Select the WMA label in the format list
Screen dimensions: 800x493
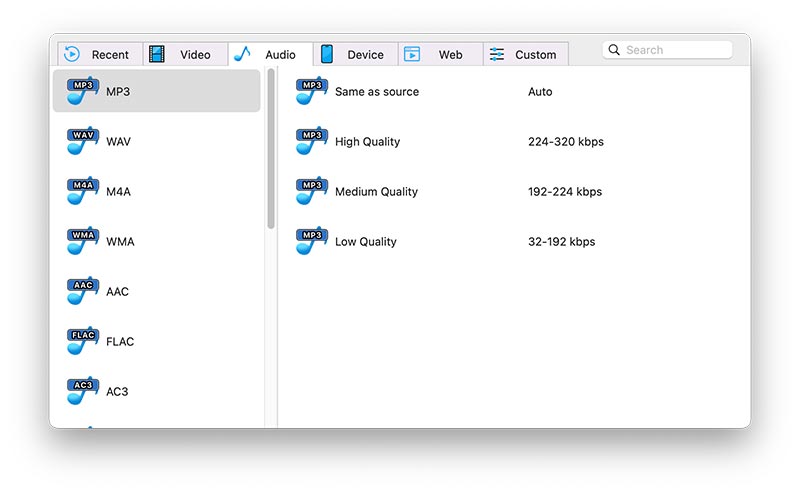point(120,242)
